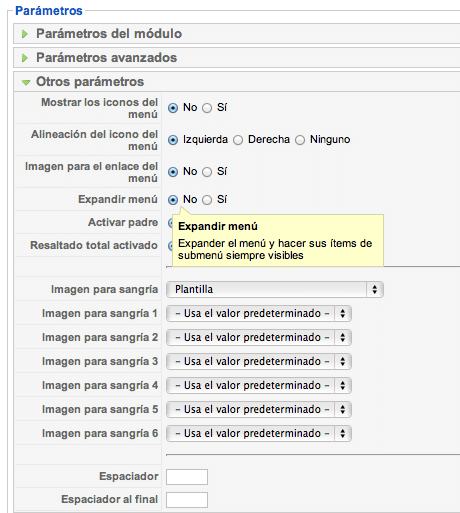Click the Otros parámetros section title

click(x=90, y=82)
